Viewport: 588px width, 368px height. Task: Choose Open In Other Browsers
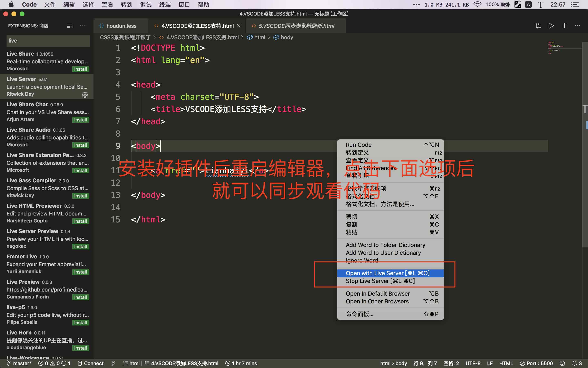390,301
